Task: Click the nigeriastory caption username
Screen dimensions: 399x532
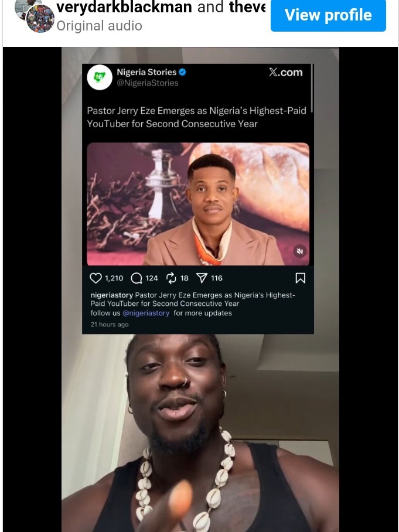Action: [x=111, y=295]
